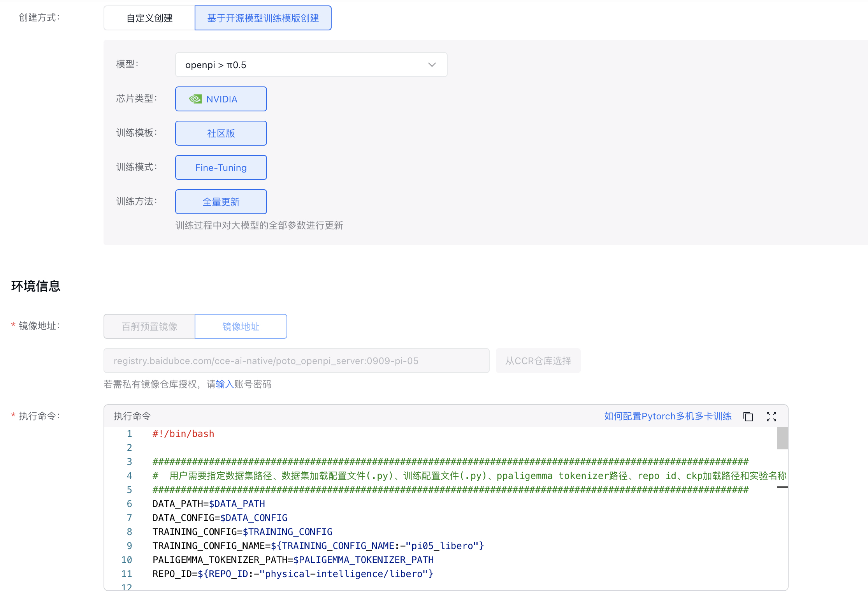Click the NVIDIA logo chip option
Viewport: 868px width, 595px height.
click(x=221, y=99)
